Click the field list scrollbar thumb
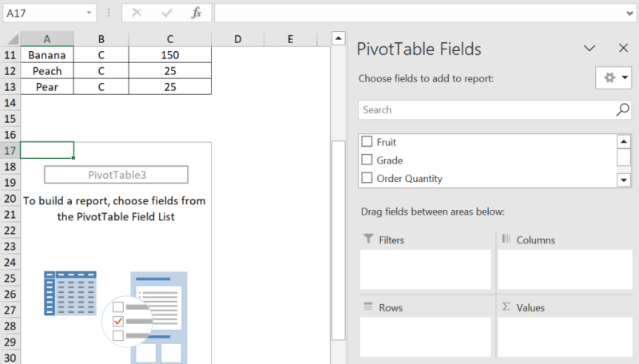 [624, 157]
